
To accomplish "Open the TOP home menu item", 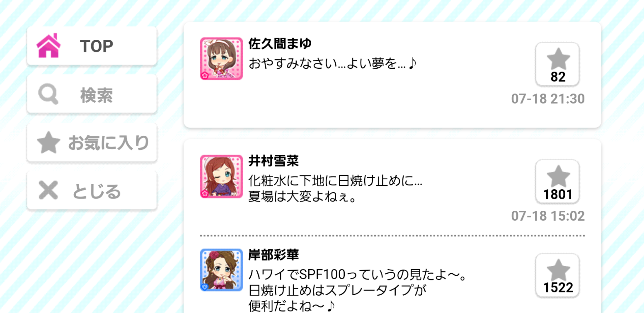I will pyautogui.click(x=92, y=46).
